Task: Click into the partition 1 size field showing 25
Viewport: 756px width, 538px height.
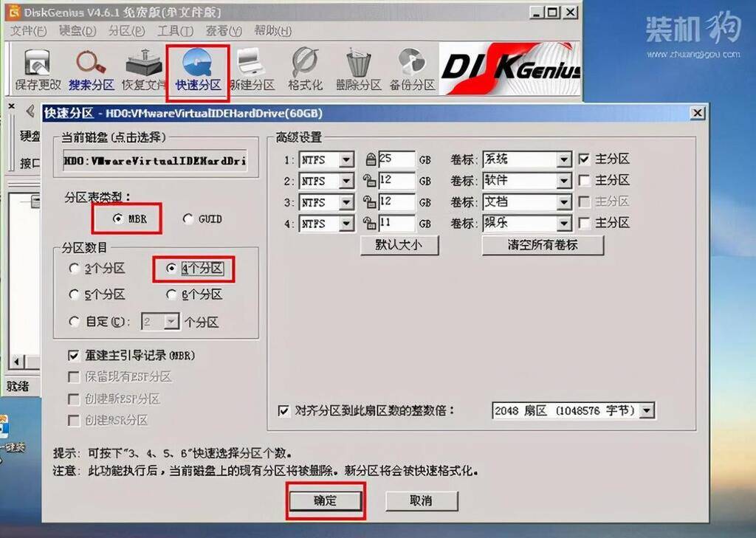Action: coord(396,159)
